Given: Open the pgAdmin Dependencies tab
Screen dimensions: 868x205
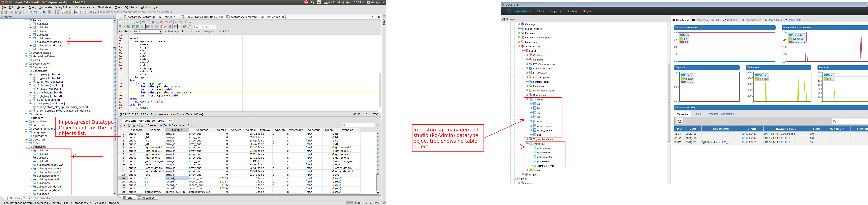Looking at the screenshot, I should (x=751, y=20).
